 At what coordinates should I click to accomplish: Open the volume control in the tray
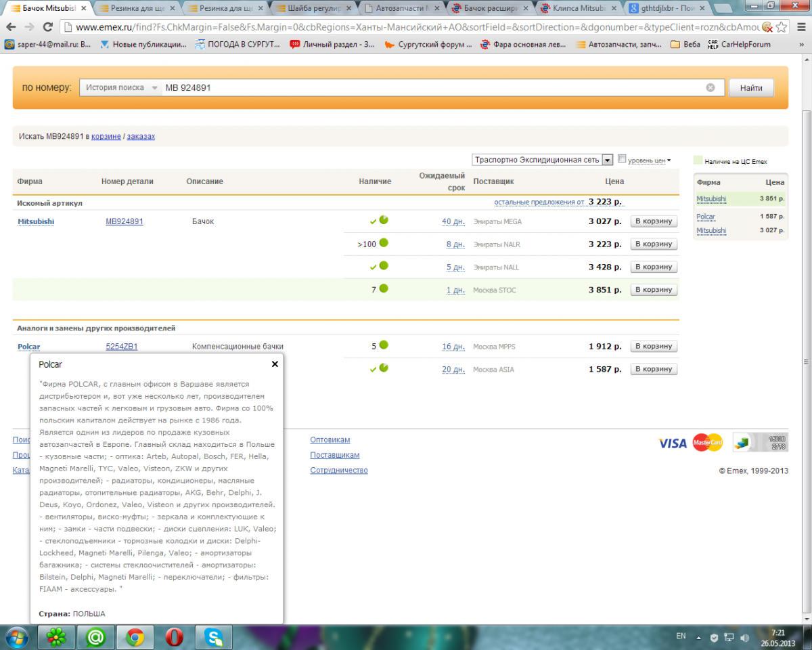(744, 638)
